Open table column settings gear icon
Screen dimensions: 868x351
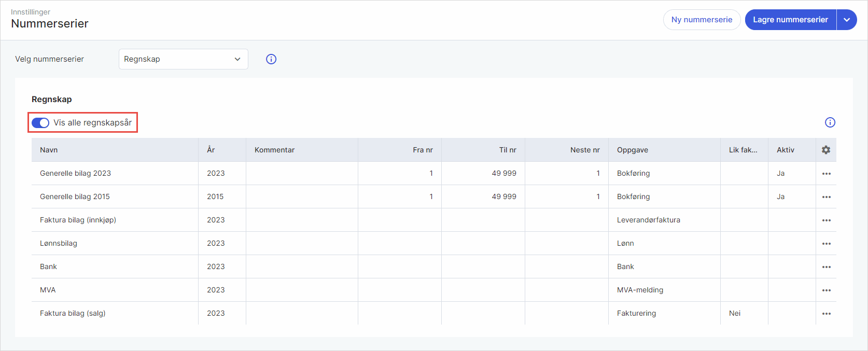(x=826, y=150)
